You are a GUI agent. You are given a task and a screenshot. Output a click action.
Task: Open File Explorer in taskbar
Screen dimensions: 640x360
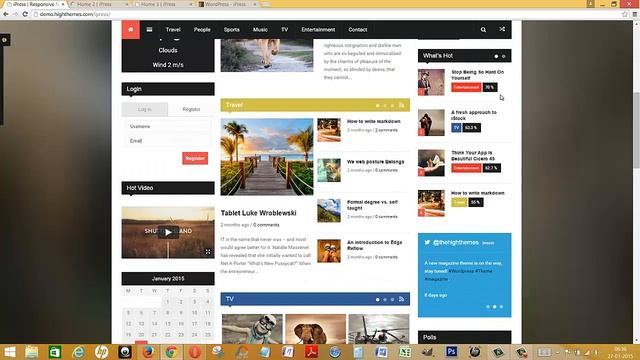tap(31, 352)
